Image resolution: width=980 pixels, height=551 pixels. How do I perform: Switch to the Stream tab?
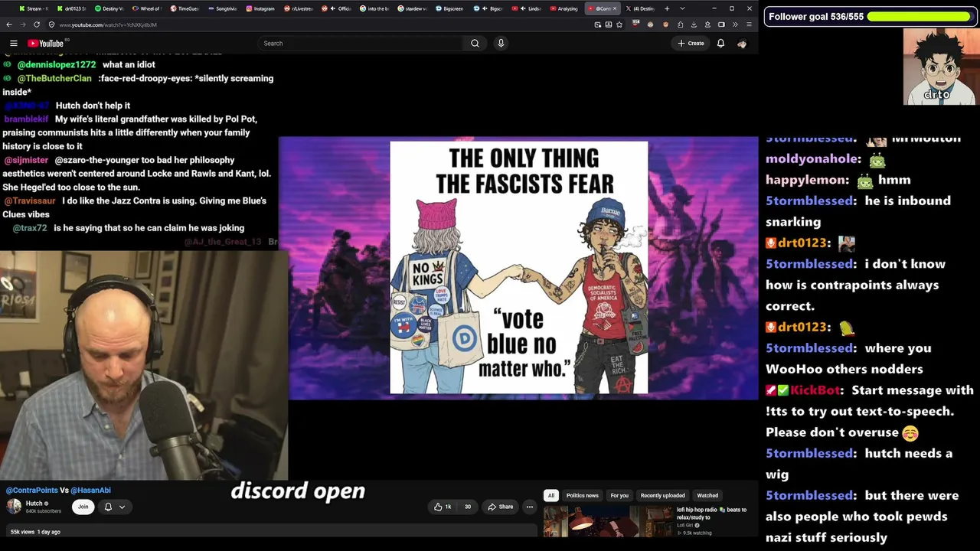point(34,8)
